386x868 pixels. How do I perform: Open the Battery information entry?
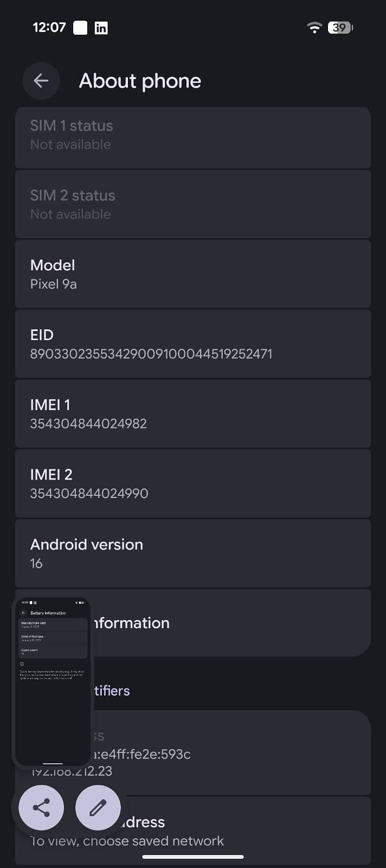click(x=228, y=623)
